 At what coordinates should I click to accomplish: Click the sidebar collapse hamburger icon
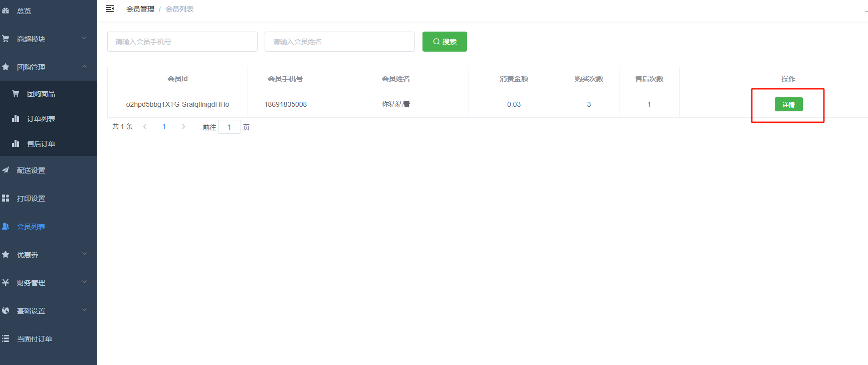[110, 9]
